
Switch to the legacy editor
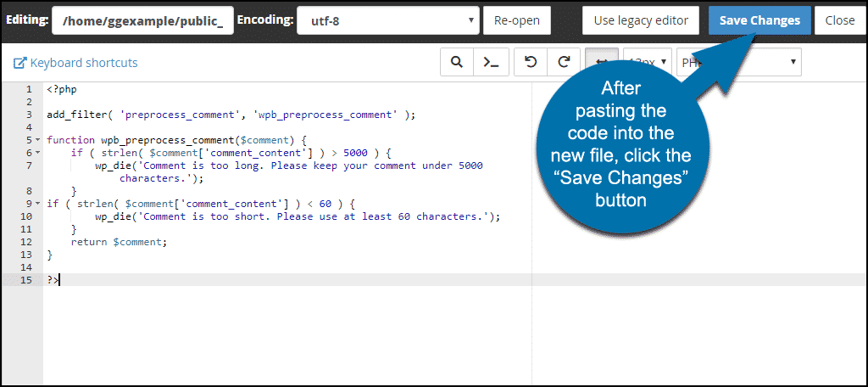coord(641,20)
